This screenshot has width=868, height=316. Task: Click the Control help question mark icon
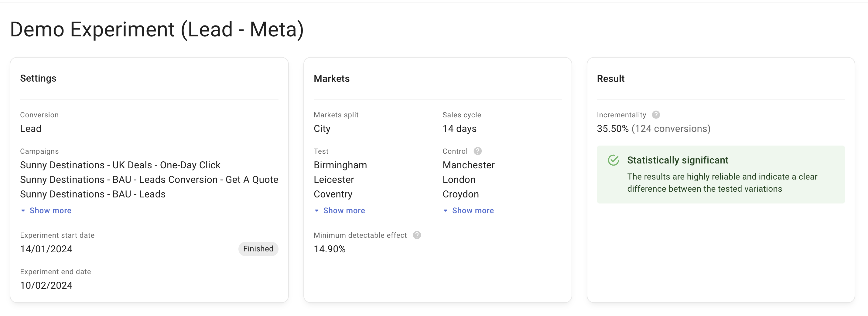pyautogui.click(x=478, y=151)
